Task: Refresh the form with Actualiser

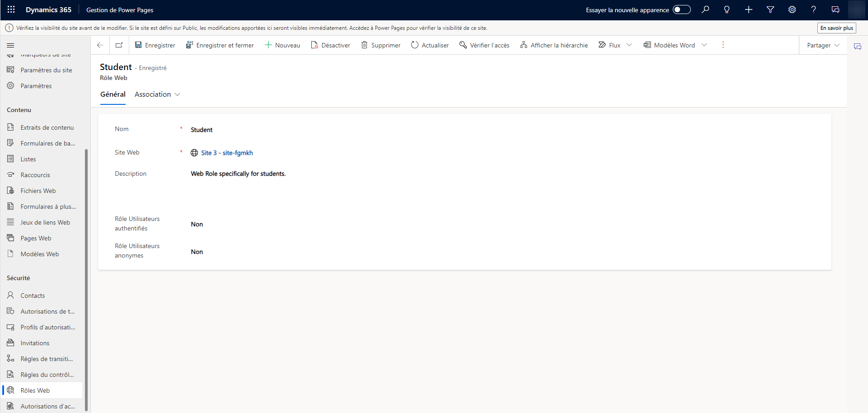Action: (x=430, y=45)
